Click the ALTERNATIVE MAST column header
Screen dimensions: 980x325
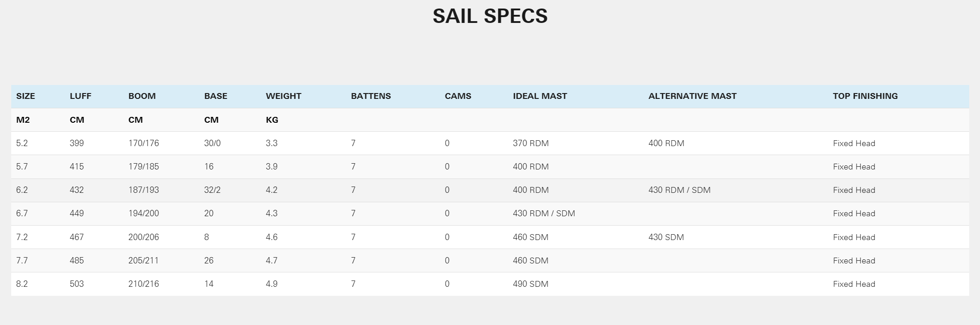point(692,96)
